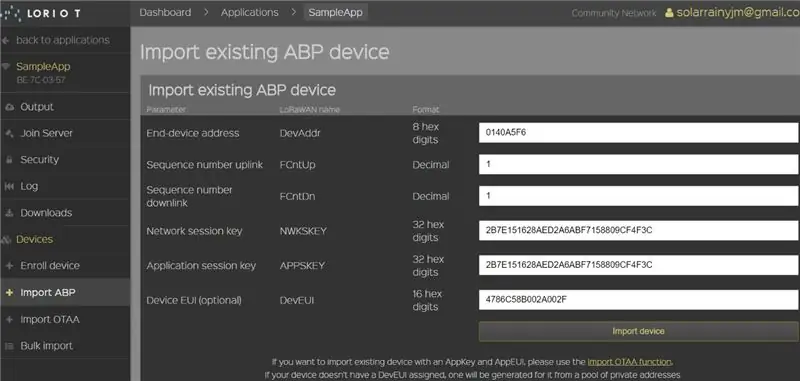Click the back arrow icon beside applications
The height and width of the screenshot is (381, 800).
[6, 40]
